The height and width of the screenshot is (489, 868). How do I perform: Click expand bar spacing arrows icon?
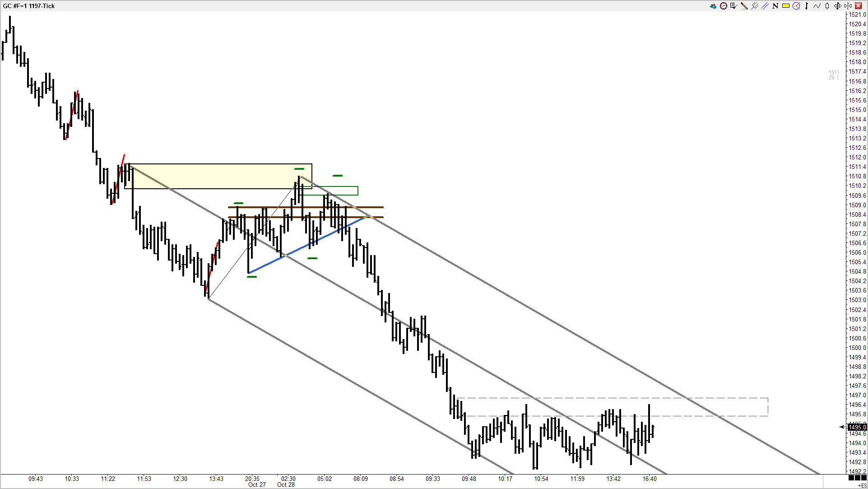click(x=838, y=6)
